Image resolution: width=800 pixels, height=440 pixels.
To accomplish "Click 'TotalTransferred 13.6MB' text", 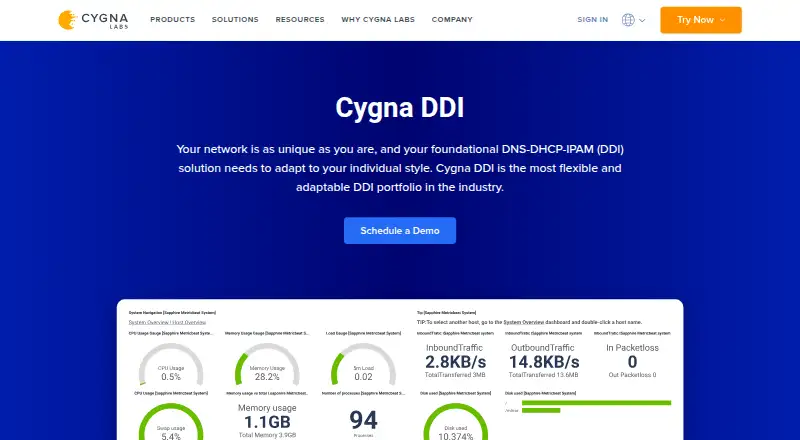I will pos(543,375).
